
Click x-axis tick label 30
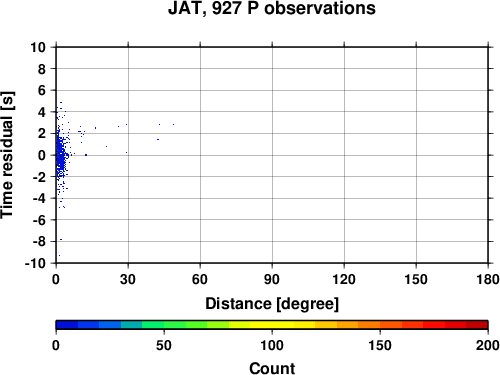(128, 279)
